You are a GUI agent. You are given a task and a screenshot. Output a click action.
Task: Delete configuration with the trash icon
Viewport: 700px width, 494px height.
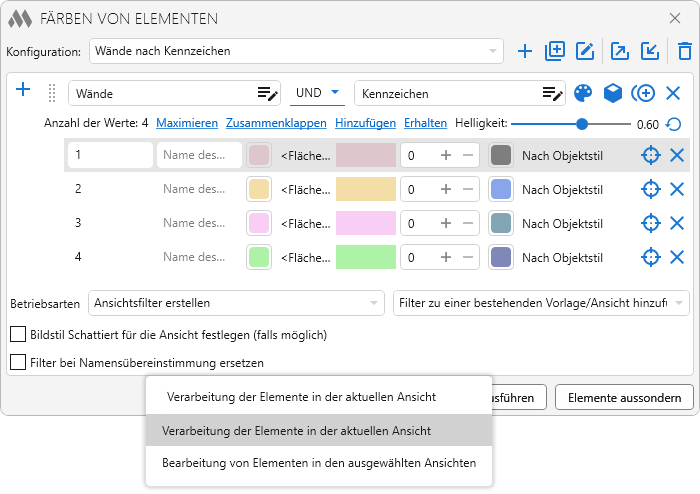pyautogui.click(x=684, y=51)
